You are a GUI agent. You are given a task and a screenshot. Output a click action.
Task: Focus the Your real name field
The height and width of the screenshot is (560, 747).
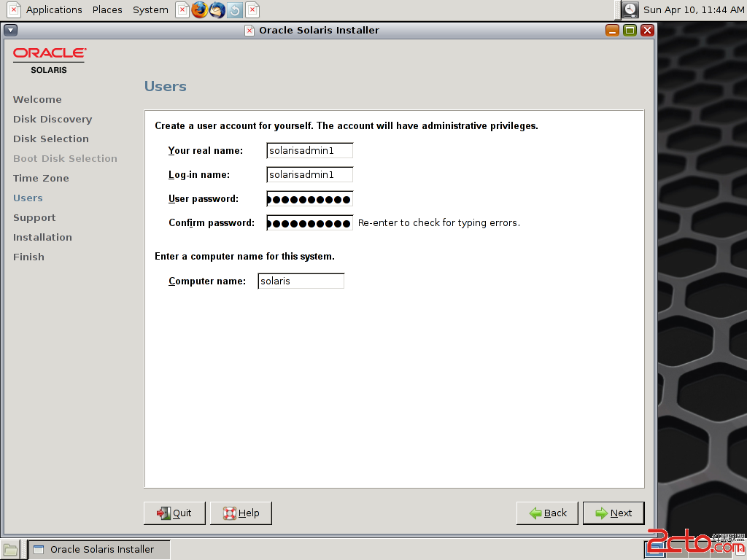[x=309, y=150]
